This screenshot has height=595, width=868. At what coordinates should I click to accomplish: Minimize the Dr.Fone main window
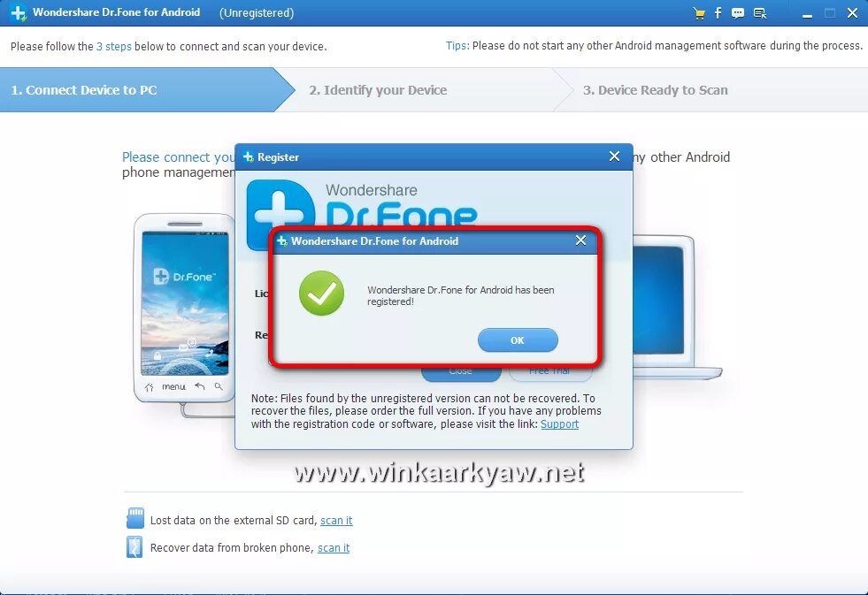pyautogui.click(x=808, y=14)
